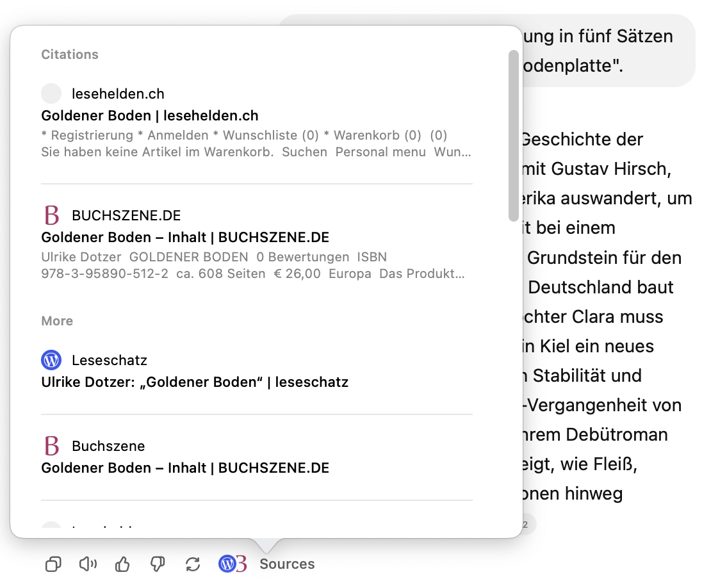Click the Buchszene favicon under More
The width and height of the screenshot is (711, 588).
tap(51, 446)
